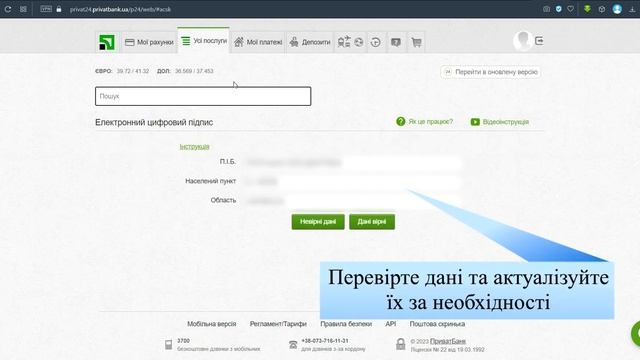Screen dimensions: 640x360
Task: Click the green download arrow extension icon
Action: click(x=587, y=9)
